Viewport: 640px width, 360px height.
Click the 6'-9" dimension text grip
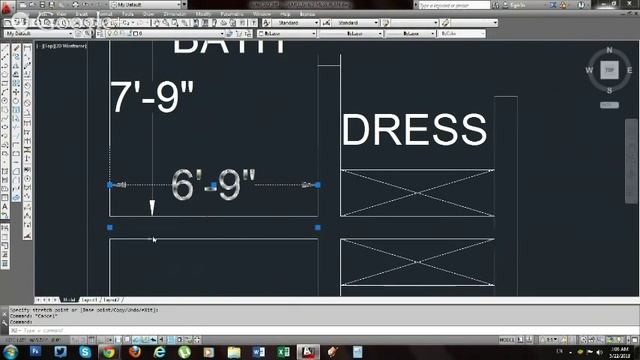coord(214,186)
